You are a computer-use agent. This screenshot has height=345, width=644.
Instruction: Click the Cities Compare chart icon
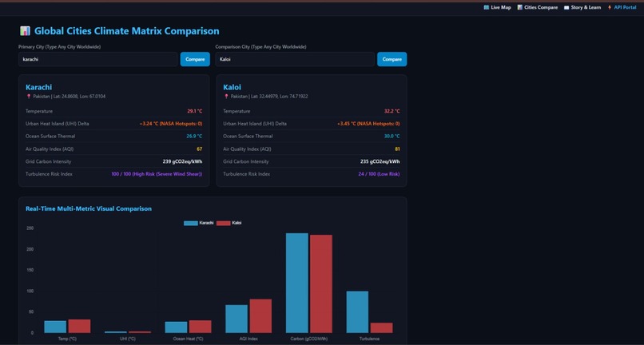tap(520, 7)
